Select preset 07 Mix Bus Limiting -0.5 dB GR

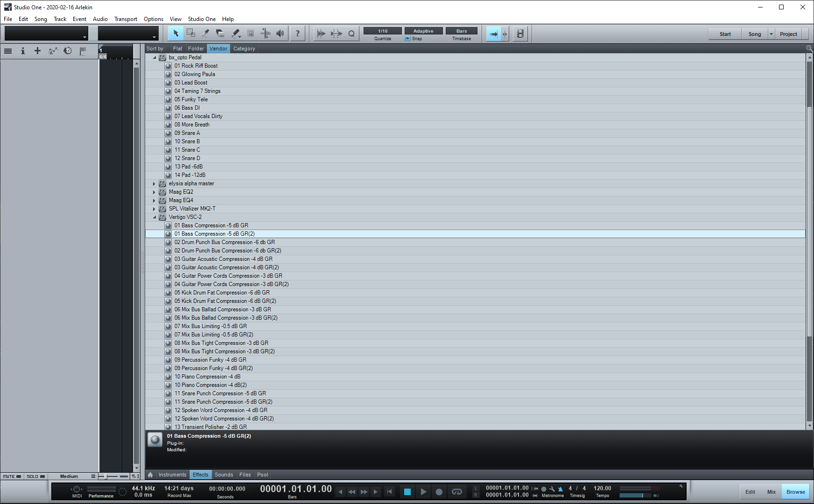211,326
